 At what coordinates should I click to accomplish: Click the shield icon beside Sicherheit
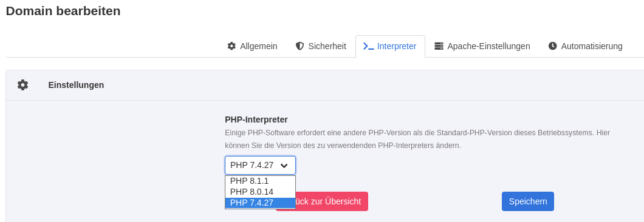300,46
